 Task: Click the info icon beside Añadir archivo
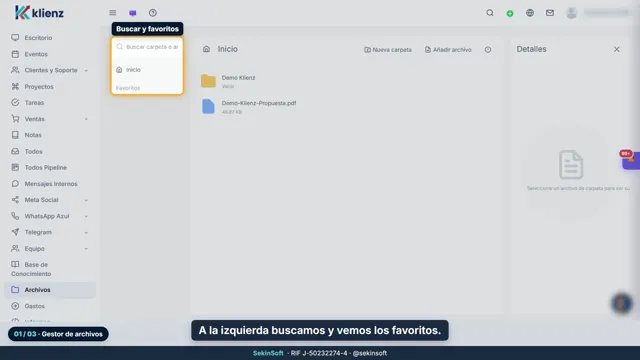pyautogui.click(x=488, y=49)
